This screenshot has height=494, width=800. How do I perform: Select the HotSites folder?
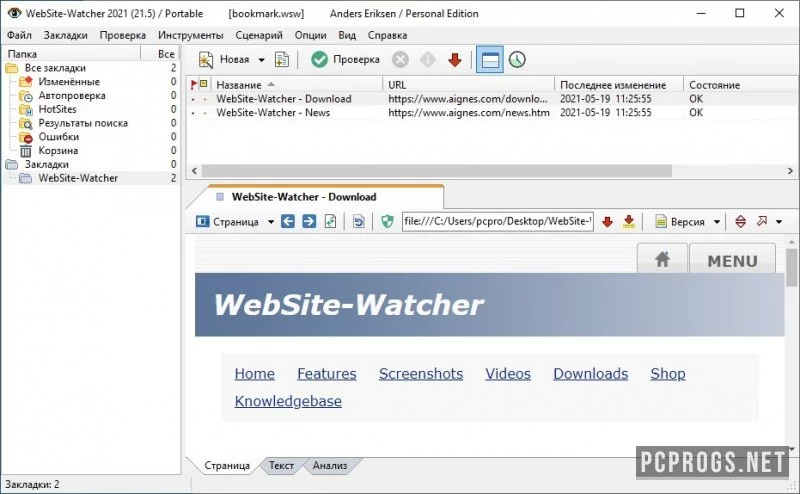(x=57, y=109)
